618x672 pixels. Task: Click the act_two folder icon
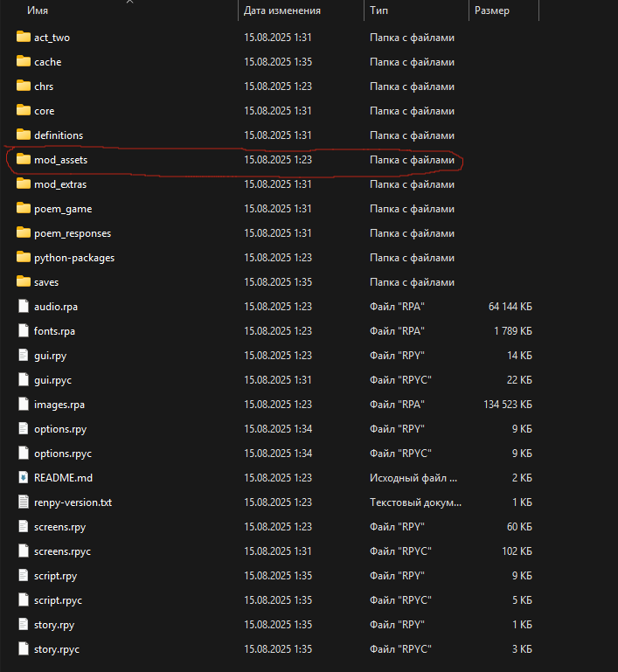tap(24, 37)
